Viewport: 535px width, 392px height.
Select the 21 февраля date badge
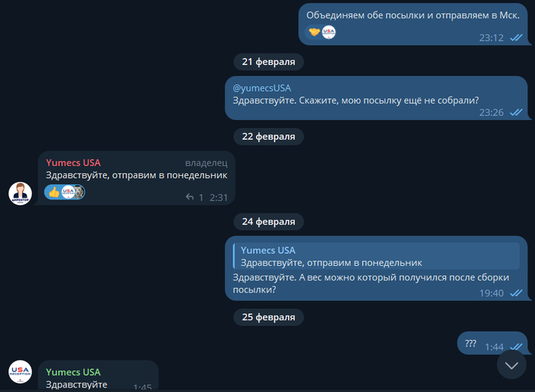pos(268,62)
